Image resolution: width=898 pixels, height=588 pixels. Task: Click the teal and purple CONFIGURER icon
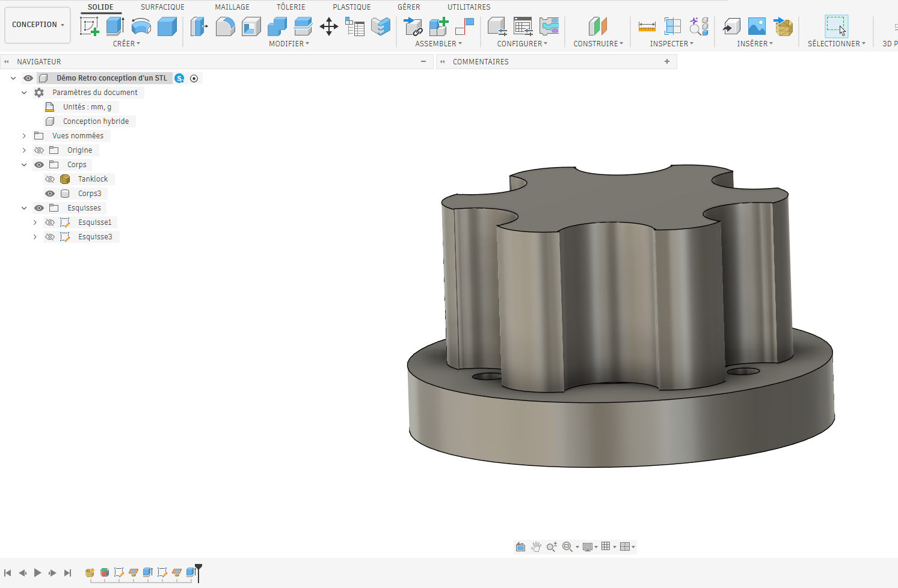point(549,26)
